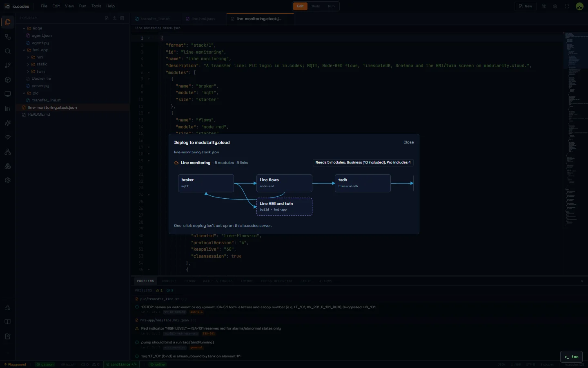Open the book documentation sidebar icon
The image size is (588, 368).
click(x=8, y=322)
